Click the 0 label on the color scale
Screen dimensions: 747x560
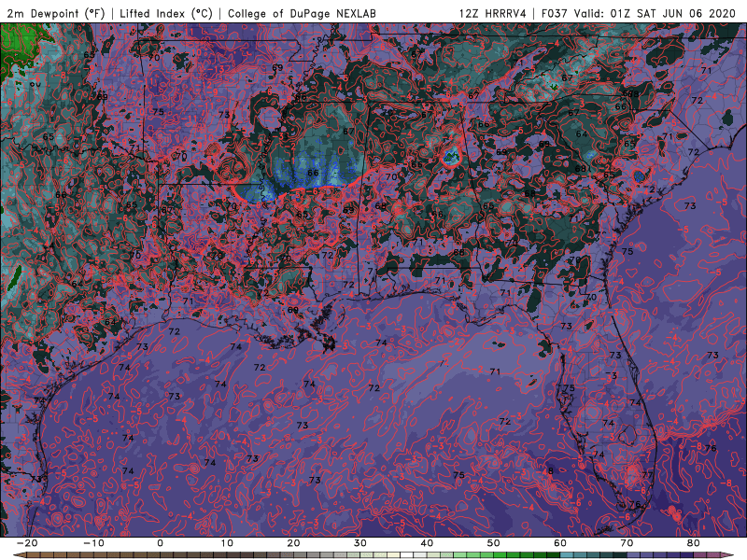(x=160, y=543)
